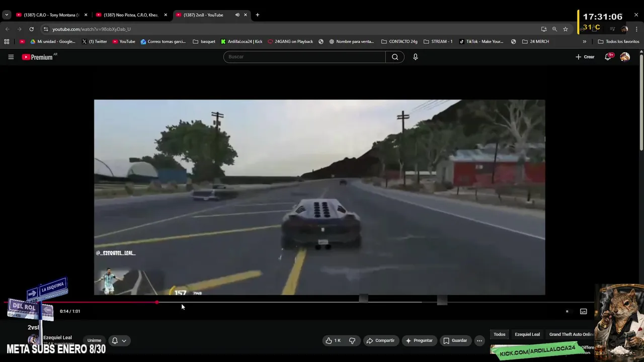Viewport: 644px width, 362px height.
Task: Open the tab search dropdown arrow
Action: [x=6, y=15]
